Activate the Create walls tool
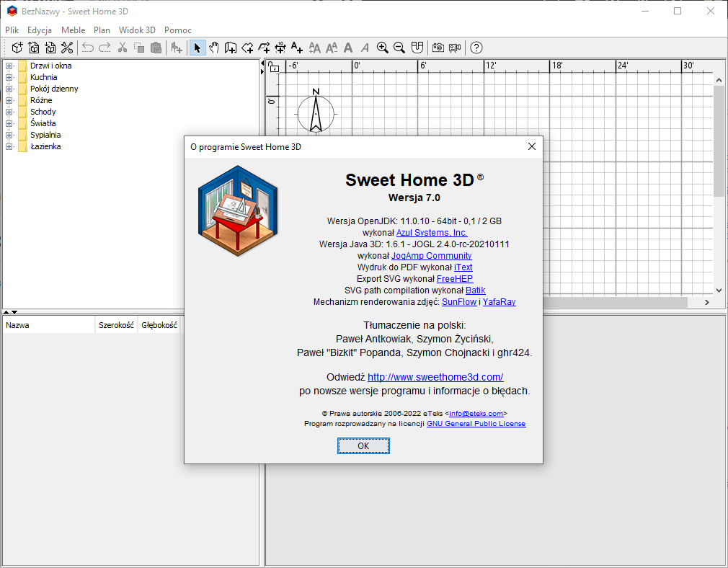728x568 pixels. coord(231,48)
